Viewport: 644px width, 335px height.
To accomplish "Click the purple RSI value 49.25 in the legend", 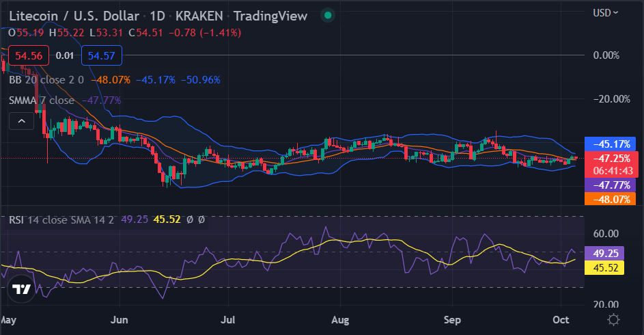I will coord(135,219).
